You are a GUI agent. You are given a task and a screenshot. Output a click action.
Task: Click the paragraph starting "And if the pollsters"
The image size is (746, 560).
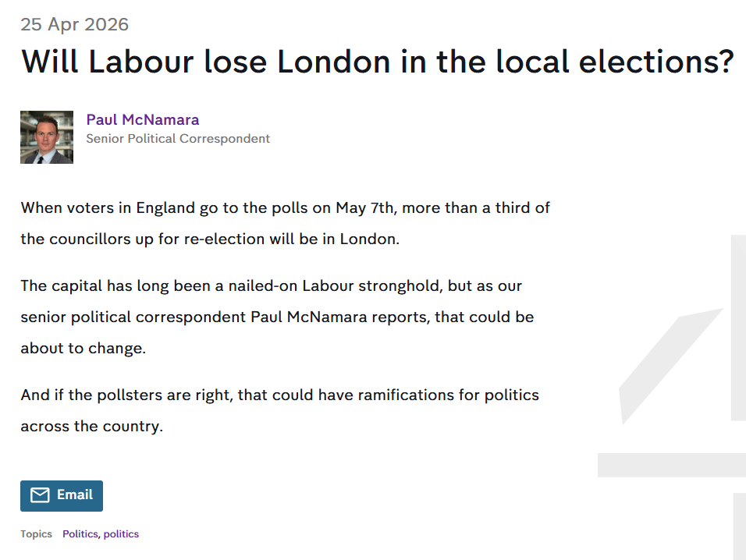coord(279,410)
